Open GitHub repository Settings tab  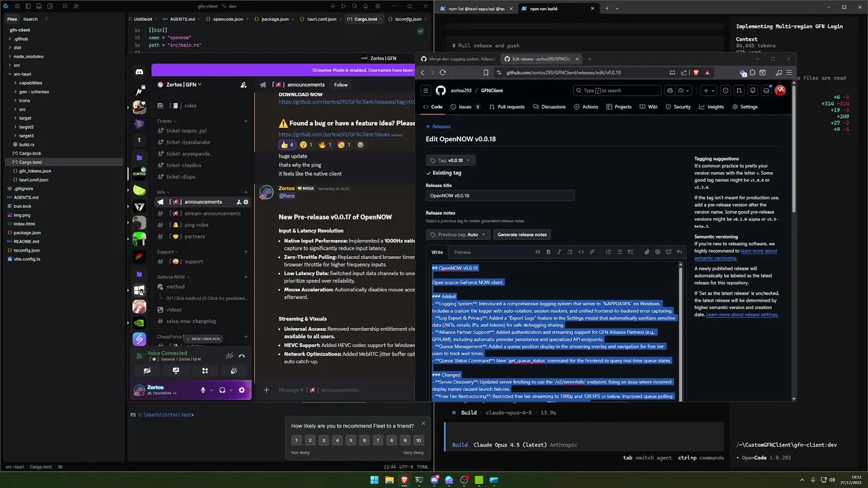click(x=745, y=106)
